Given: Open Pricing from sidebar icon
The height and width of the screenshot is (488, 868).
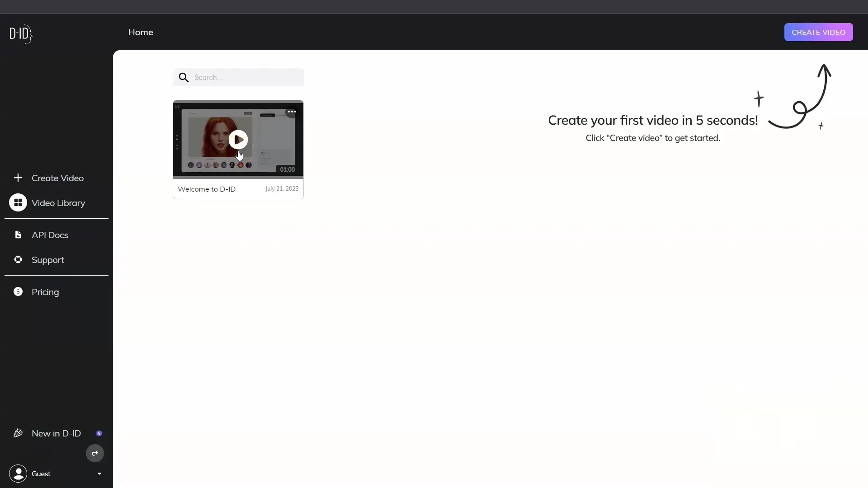Looking at the screenshot, I should click(x=18, y=292).
